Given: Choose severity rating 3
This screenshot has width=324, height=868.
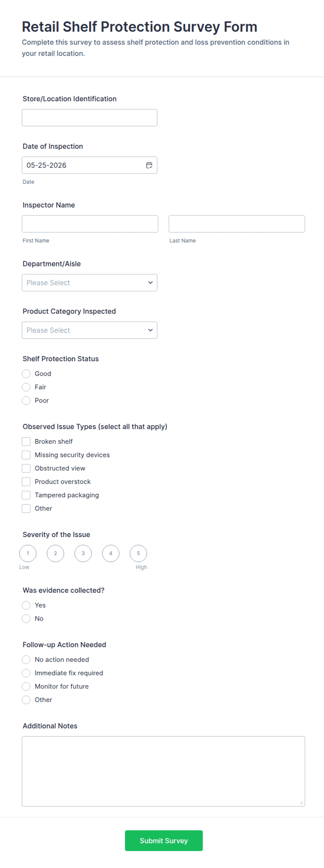Looking at the screenshot, I should 83,553.
